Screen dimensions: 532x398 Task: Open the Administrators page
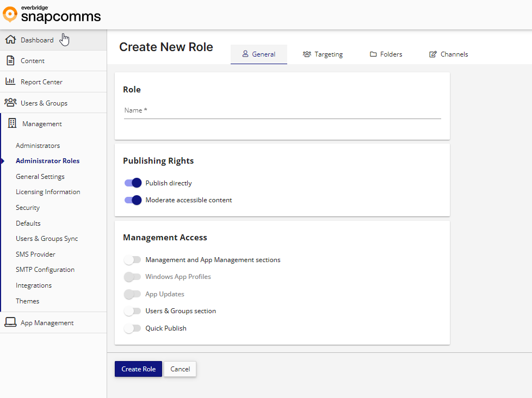click(x=38, y=145)
